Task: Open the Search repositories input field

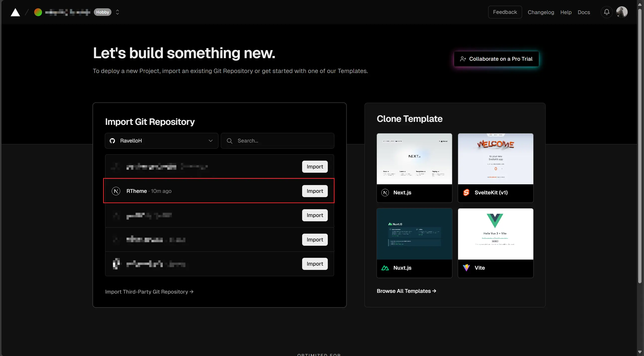Action: click(277, 141)
